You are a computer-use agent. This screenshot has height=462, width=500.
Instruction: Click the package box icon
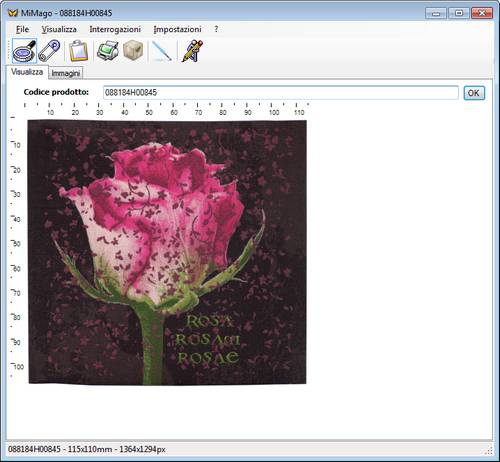(133, 51)
